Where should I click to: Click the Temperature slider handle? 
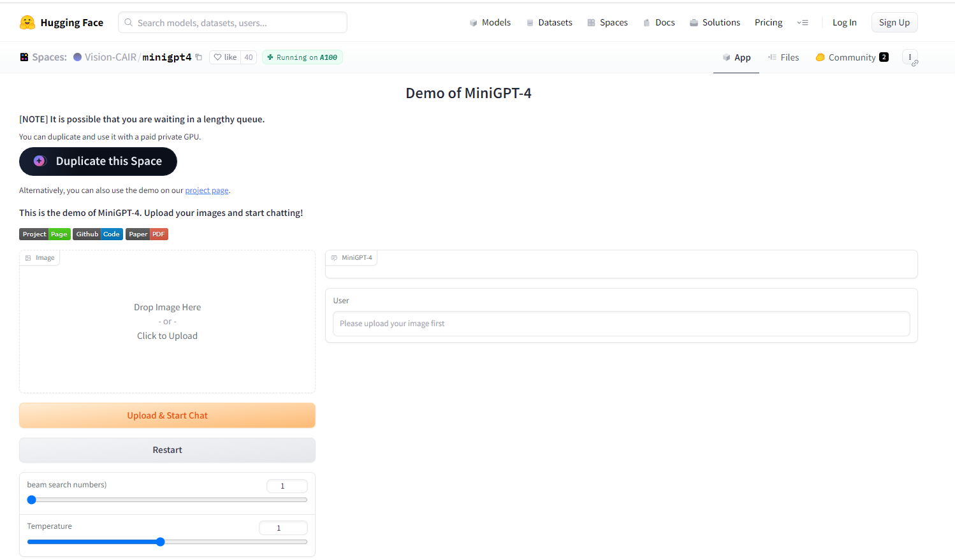[x=161, y=542]
